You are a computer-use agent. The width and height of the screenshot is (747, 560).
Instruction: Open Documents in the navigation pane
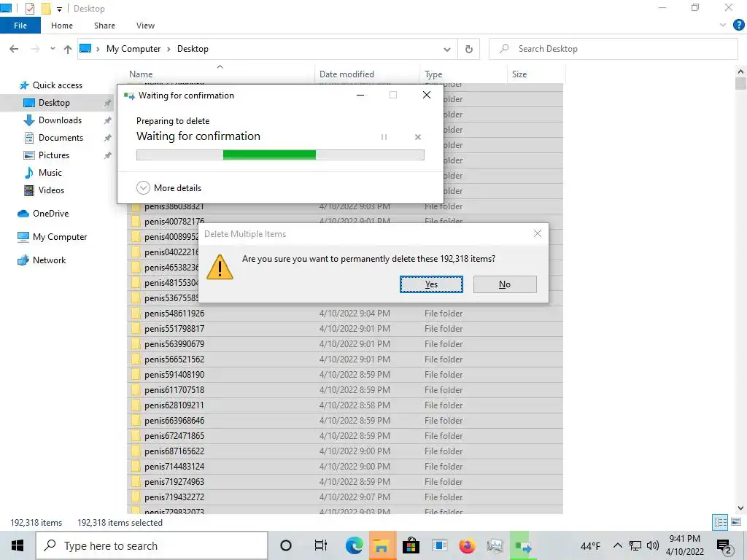coord(61,138)
